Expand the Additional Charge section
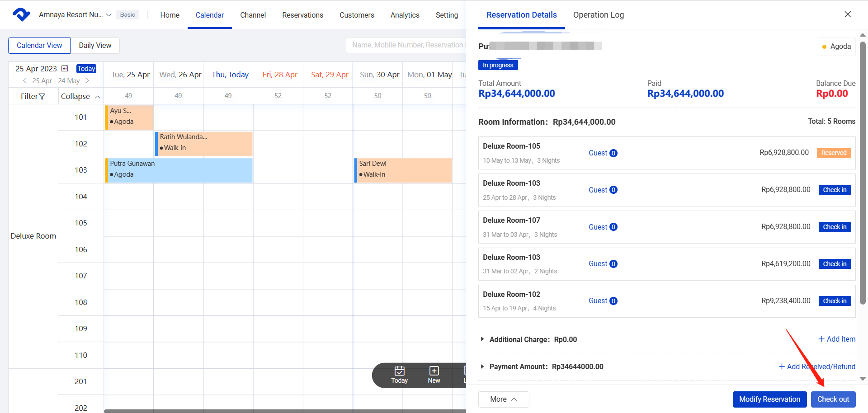Screen dimensions: 868x413 (482, 339)
